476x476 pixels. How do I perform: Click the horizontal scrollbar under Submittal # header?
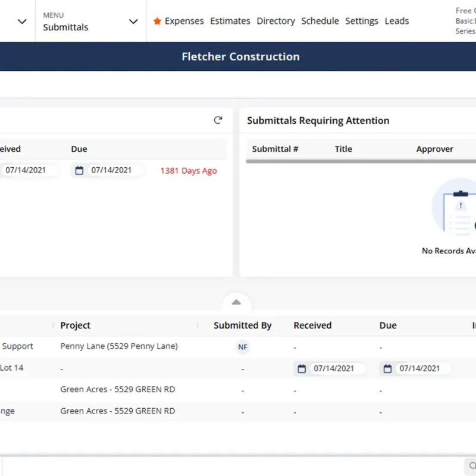coord(361,161)
